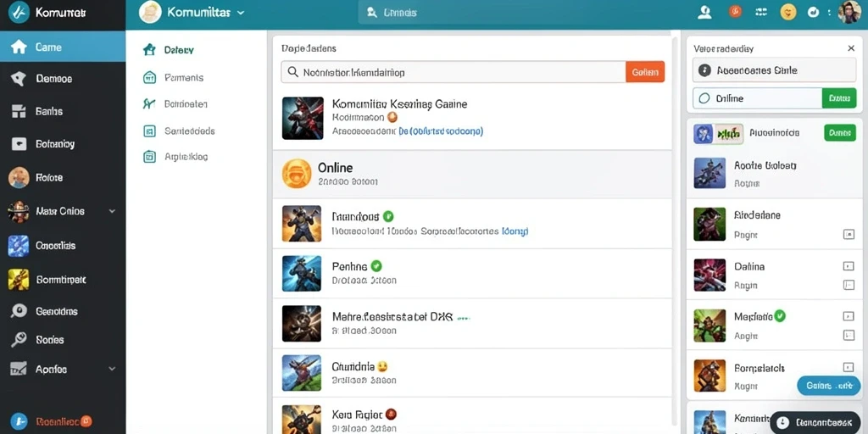Open the Komumiitas dropdown arrow in the top bar
The image size is (868, 434).
[x=240, y=12]
